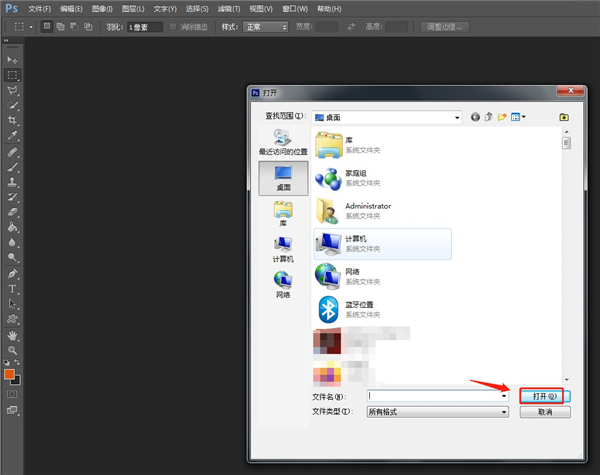Select the Pen tool
This screenshot has width=600, height=475.
point(13,272)
